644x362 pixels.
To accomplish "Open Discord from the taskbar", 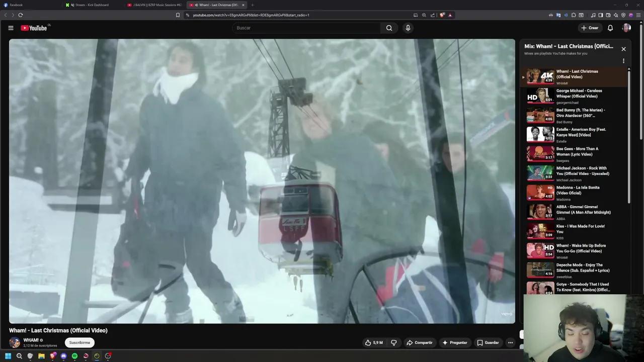I will pyautogui.click(x=63, y=356).
